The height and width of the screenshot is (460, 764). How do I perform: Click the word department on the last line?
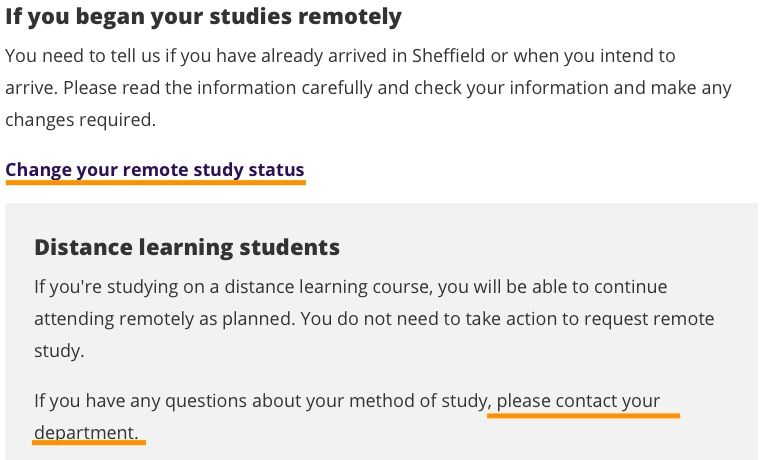click(84, 433)
